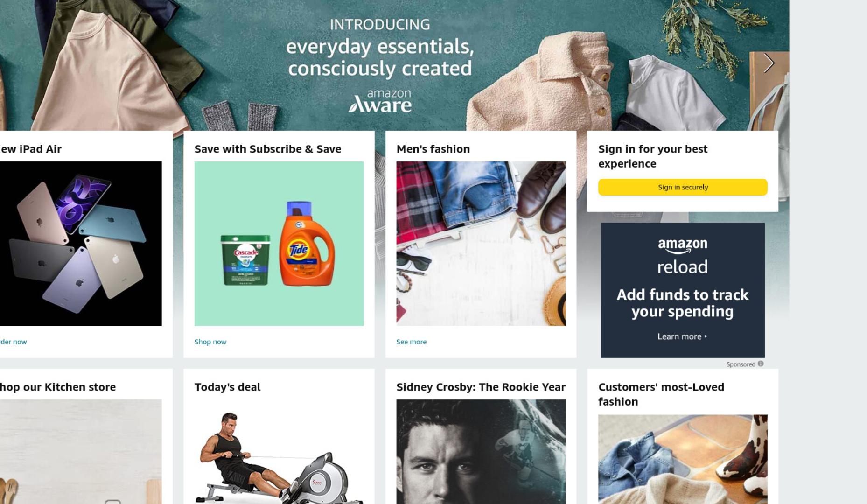Image resolution: width=867 pixels, height=504 pixels.
Task: Open the Order now link for iPad Air
Action: click(x=13, y=342)
